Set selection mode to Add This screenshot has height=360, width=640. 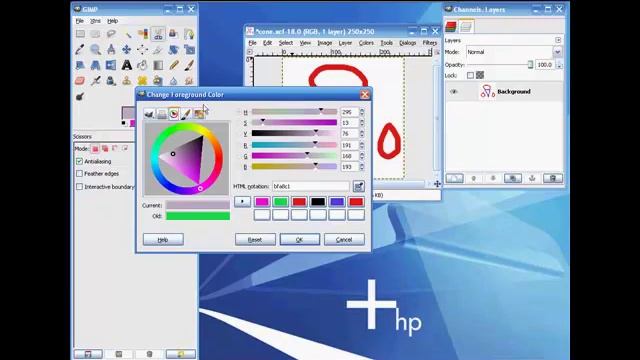point(105,149)
